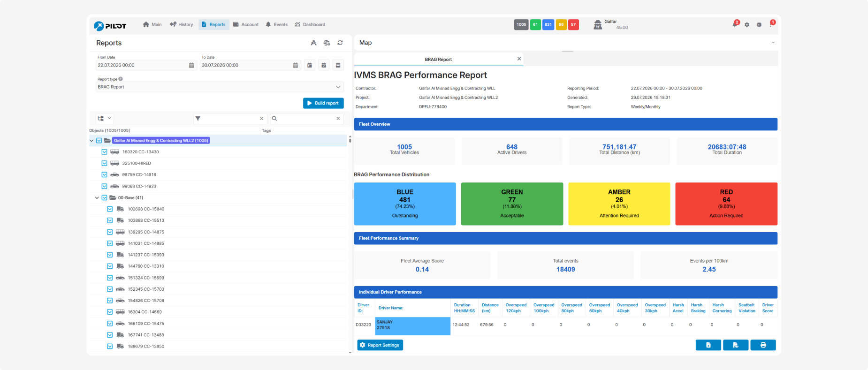Open Report Settings
Viewport: 868px width, 370px height.
[x=380, y=345]
